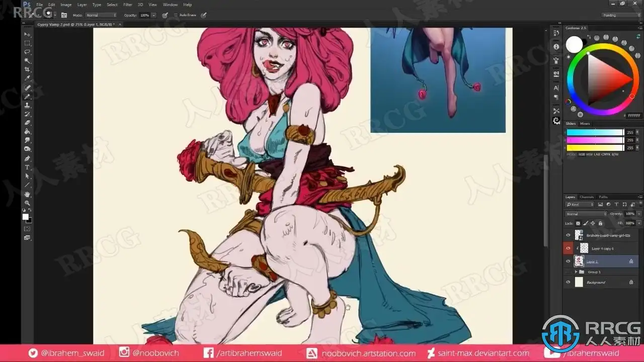This screenshot has width=644, height=362.
Task: Close the Gypsy Vamp 2.psd document tab
Action: click(x=120, y=24)
